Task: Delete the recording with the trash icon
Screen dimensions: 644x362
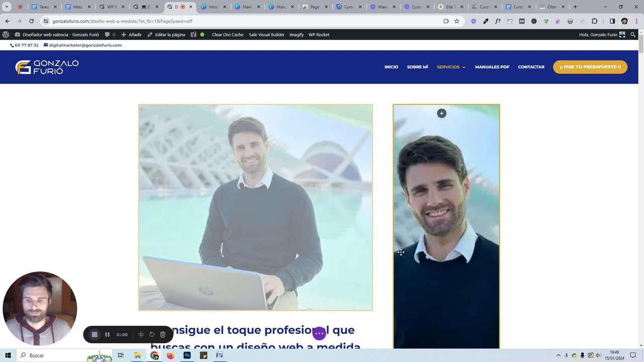Action: (x=163, y=334)
